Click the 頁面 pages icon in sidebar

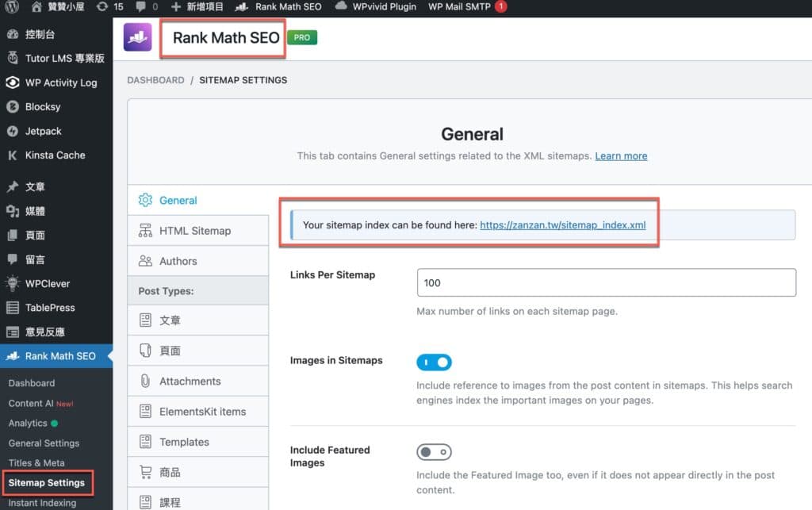coord(13,235)
